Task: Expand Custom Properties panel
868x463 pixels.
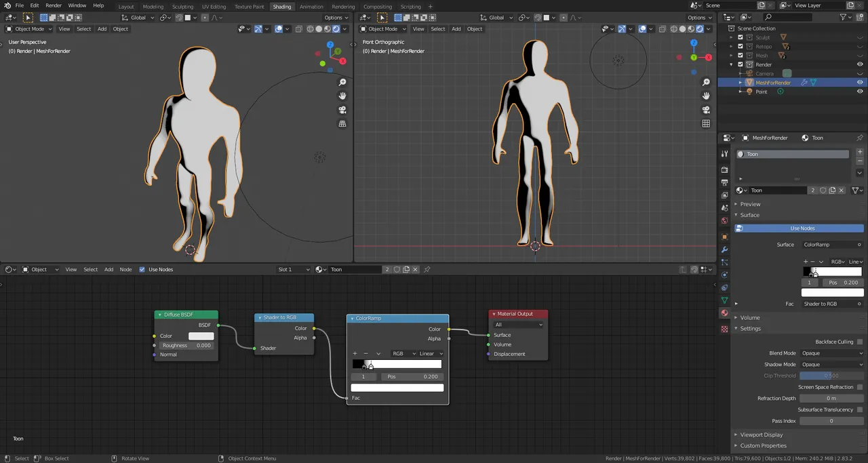Action: pyautogui.click(x=763, y=445)
